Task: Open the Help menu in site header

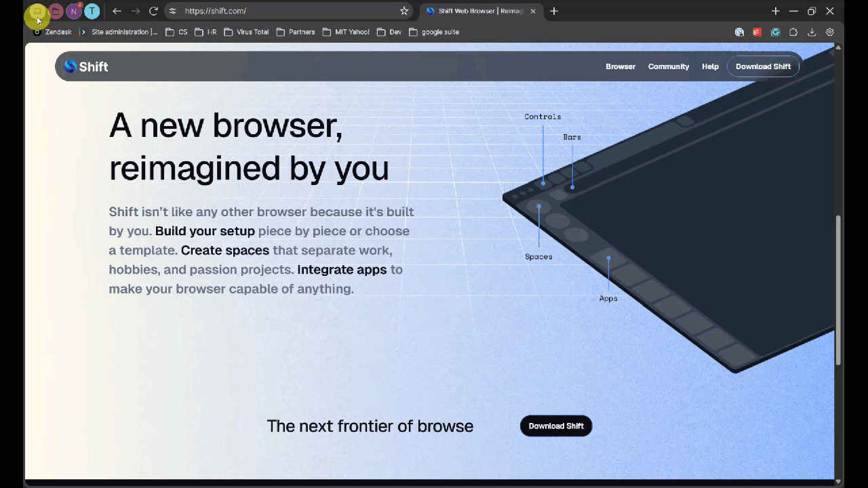Action: 710,66
